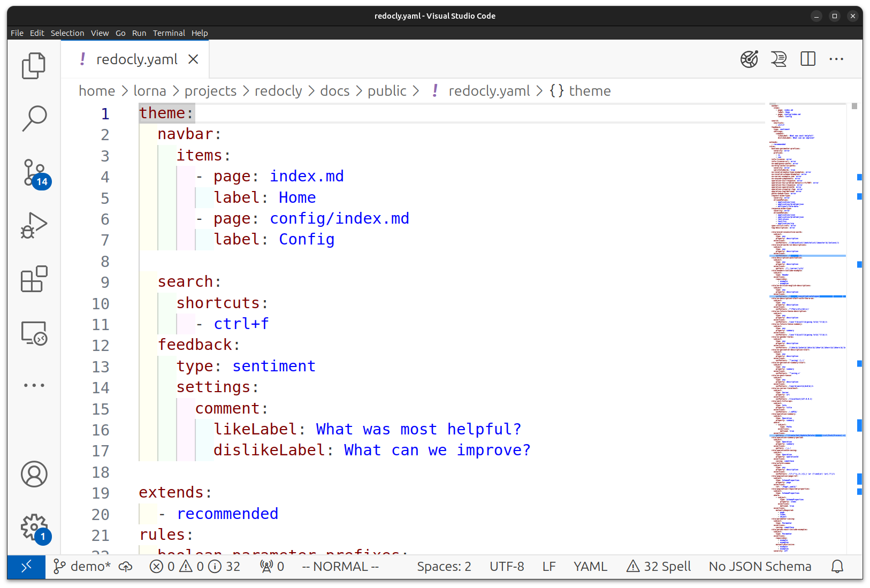Open the Search view icon
The width and height of the screenshot is (870, 588).
pyautogui.click(x=34, y=118)
